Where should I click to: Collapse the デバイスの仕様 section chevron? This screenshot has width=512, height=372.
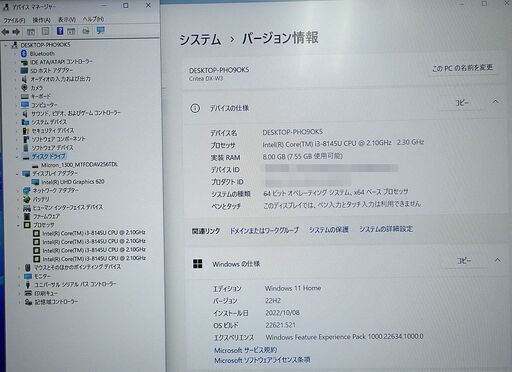[x=496, y=102]
